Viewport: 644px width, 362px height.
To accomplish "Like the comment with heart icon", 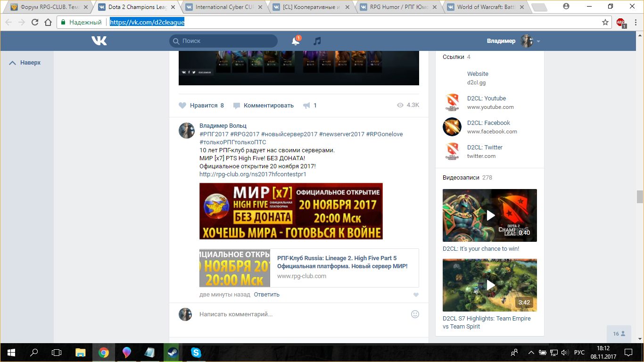I will coord(416,295).
